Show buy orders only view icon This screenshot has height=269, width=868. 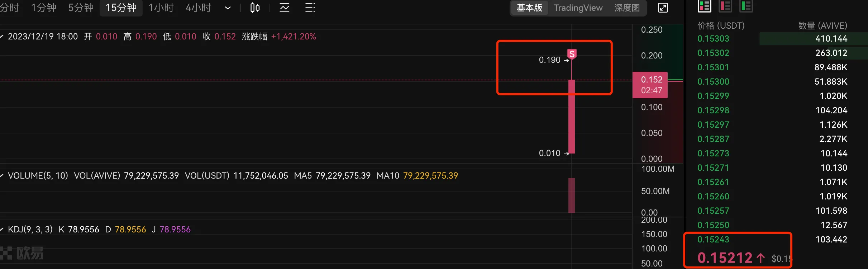[746, 6]
